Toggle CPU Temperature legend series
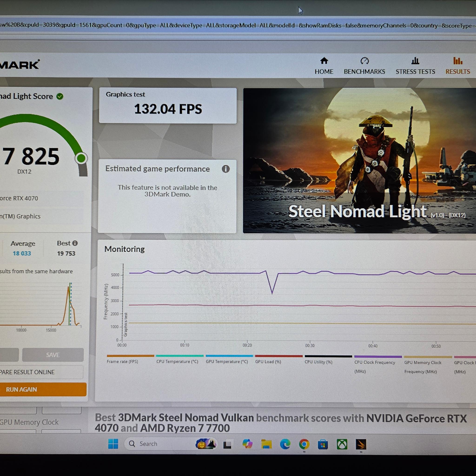This screenshot has height=476, width=476. point(180,359)
